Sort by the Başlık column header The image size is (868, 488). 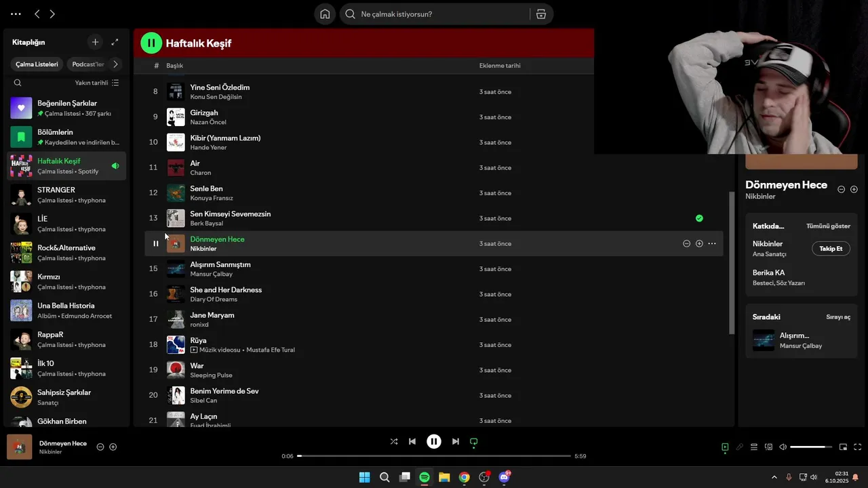(175, 66)
